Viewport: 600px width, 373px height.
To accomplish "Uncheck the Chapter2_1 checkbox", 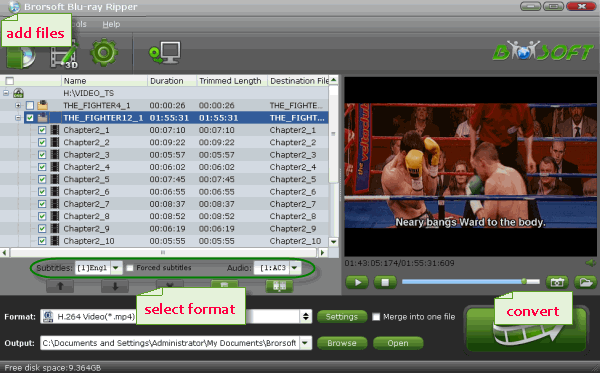I will coord(42,130).
